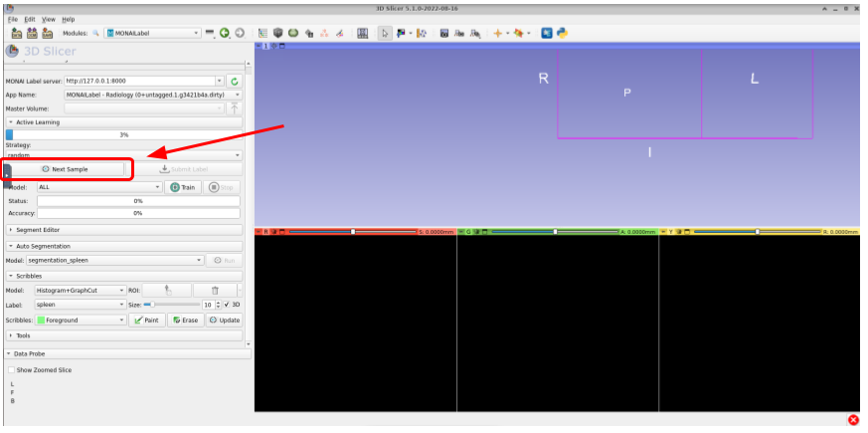This screenshot has width=868, height=433.
Task: Click the mouse pointer tool in toolbar
Action: [386, 33]
